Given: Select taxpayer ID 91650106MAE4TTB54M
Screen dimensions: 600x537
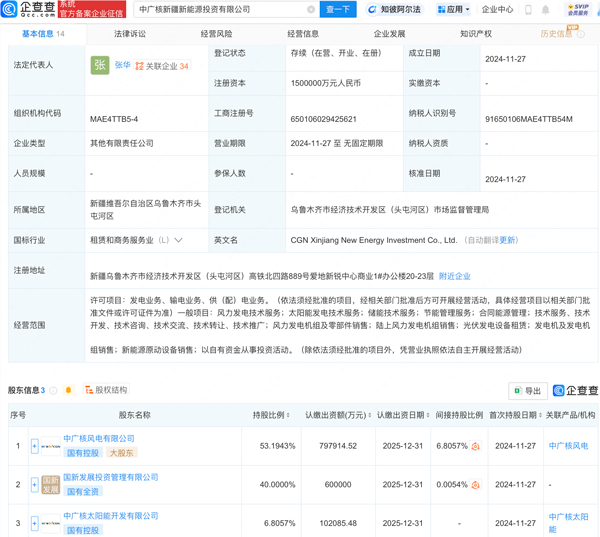Looking at the screenshot, I should tap(529, 119).
